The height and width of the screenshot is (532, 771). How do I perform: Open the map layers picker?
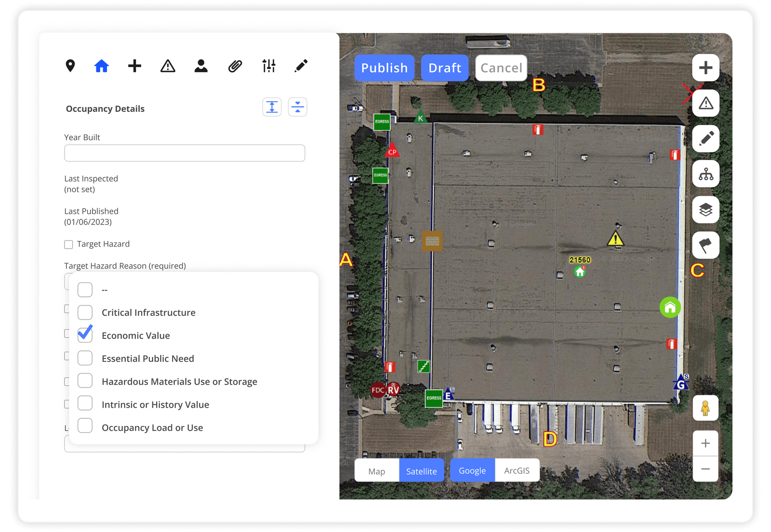[705, 210]
